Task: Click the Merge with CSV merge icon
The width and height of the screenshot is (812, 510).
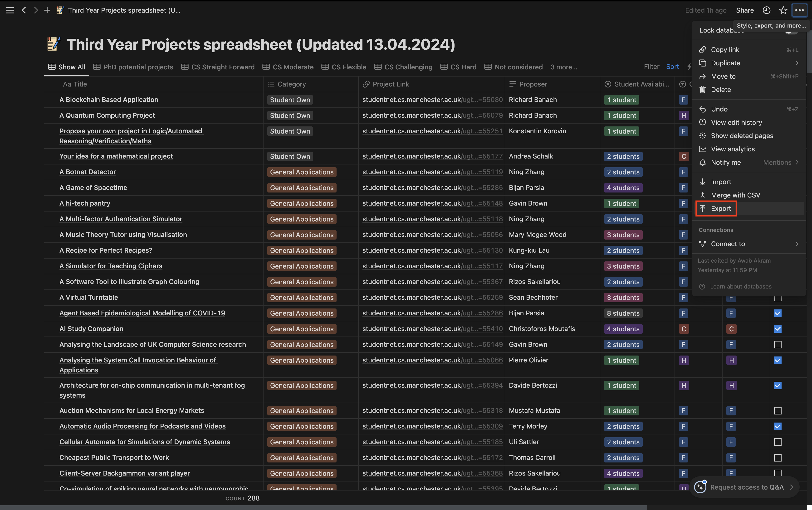Action: click(x=702, y=195)
